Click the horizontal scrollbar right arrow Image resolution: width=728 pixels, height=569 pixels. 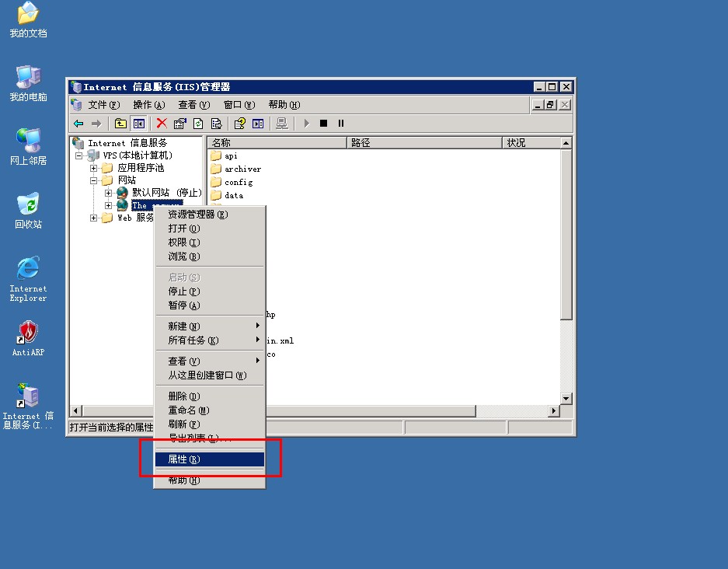pos(553,410)
